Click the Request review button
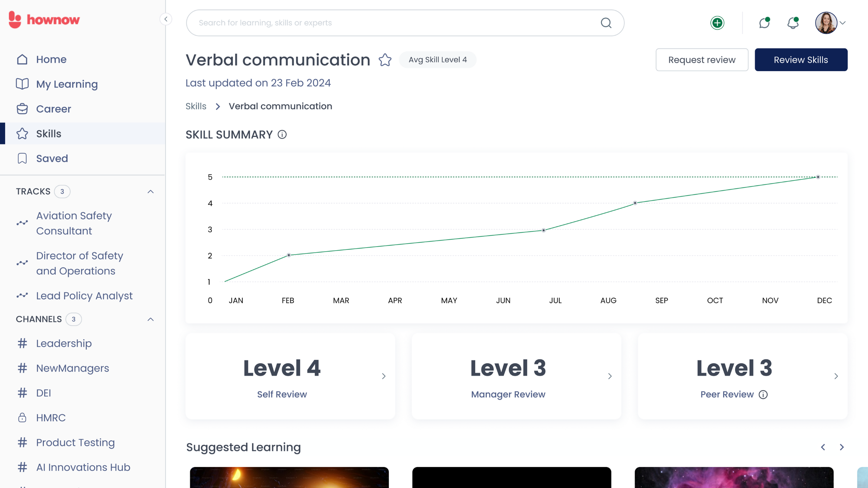Image resolution: width=868 pixels, height=488 pixels. [702, 60]
